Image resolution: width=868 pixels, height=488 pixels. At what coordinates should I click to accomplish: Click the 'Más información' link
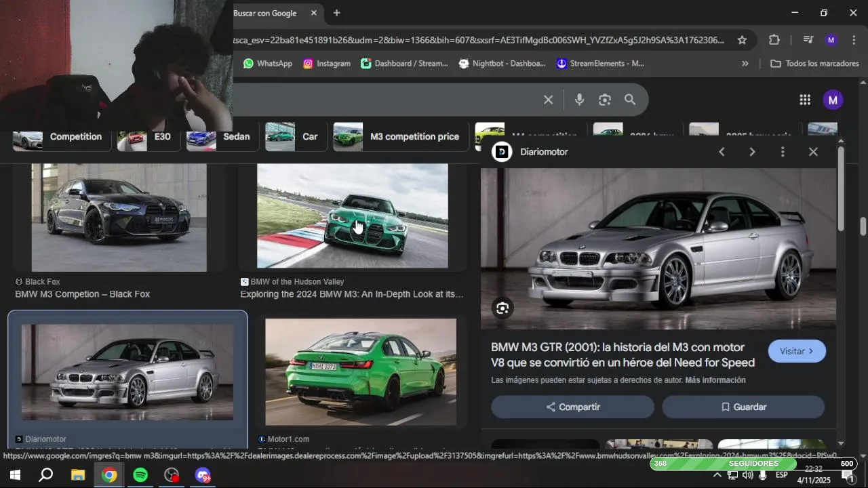[x=715, y=380]
